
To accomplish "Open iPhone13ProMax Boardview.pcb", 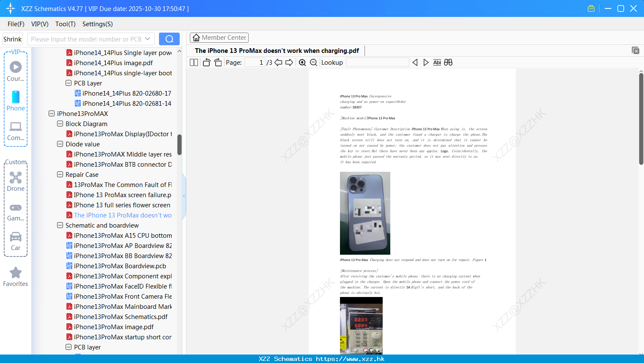I will pyautogui.click(x=116, y=266).
